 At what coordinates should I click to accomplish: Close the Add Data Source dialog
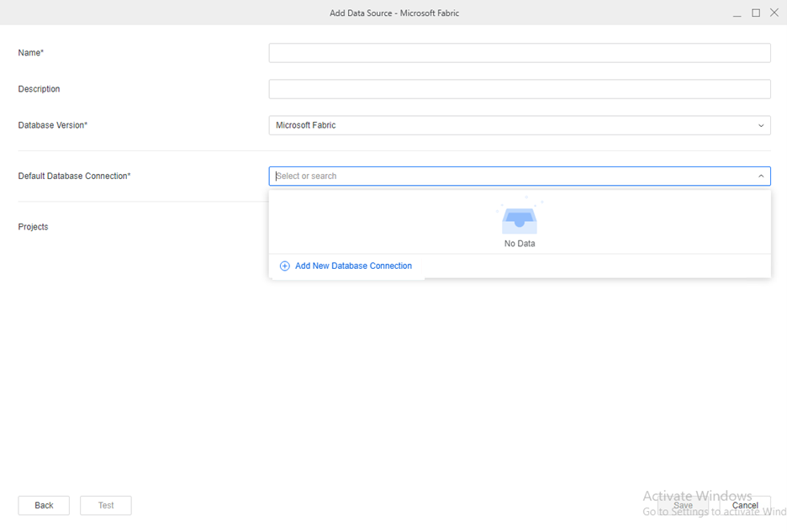[x=774, y=13]
